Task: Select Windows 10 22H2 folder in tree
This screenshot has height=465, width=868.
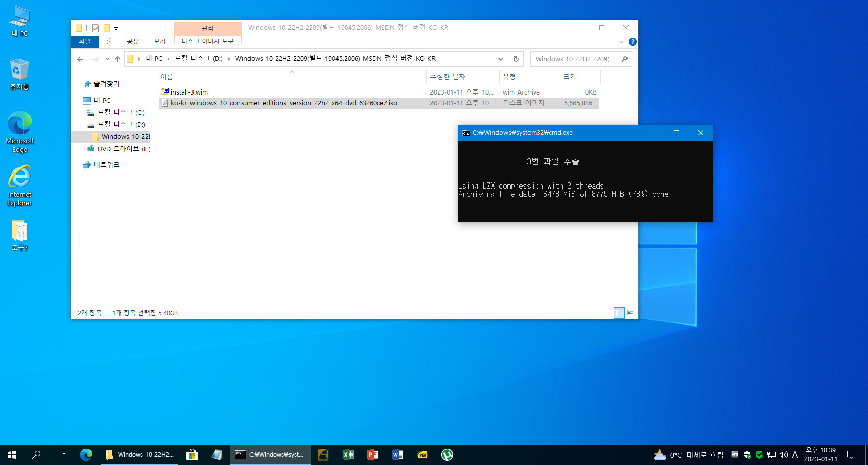Action: (125, 136)
